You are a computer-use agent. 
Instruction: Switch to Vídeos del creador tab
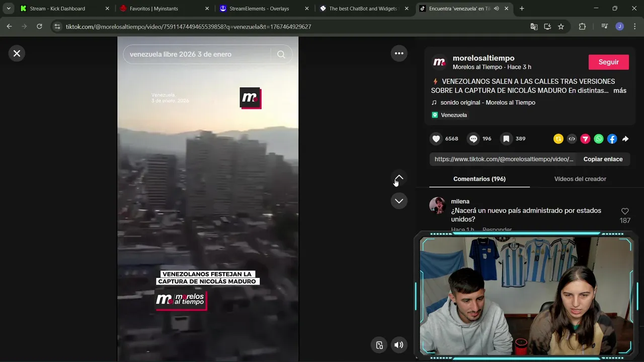[580, 179]
